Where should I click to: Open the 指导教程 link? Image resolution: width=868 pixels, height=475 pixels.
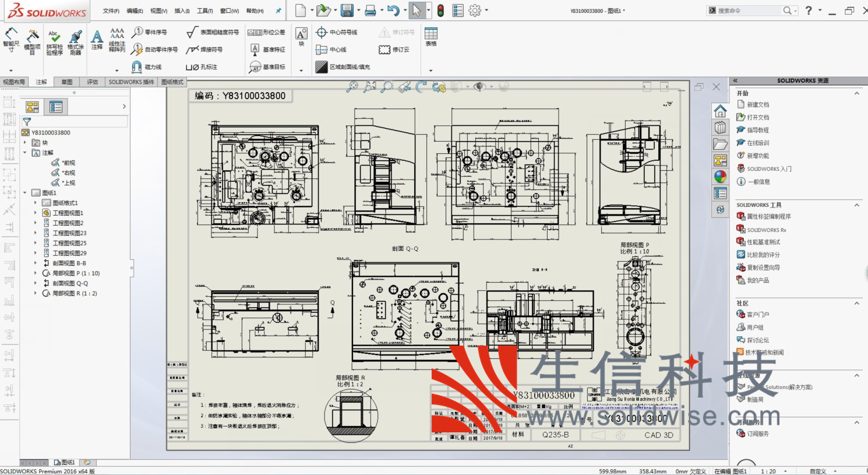tap(758, 131)
